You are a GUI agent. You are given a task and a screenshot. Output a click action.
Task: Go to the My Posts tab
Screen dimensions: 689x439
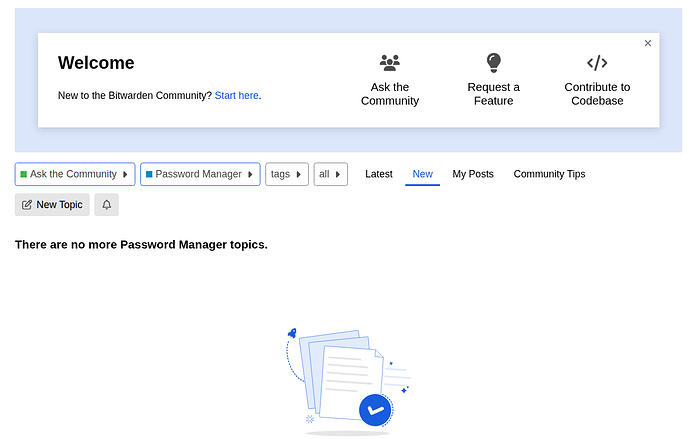pos(473,174)
